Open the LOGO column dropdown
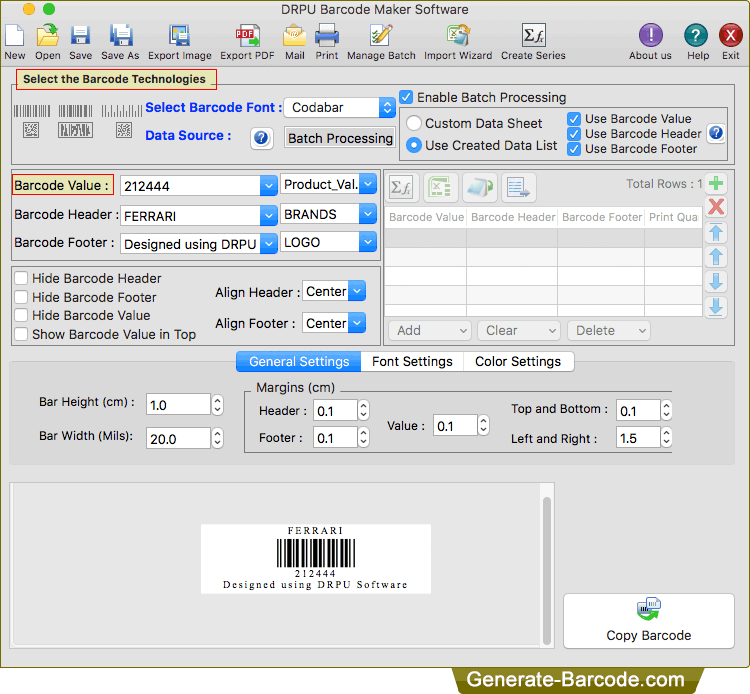Screen dimensions: 750x694 click(x=367, y=242)
